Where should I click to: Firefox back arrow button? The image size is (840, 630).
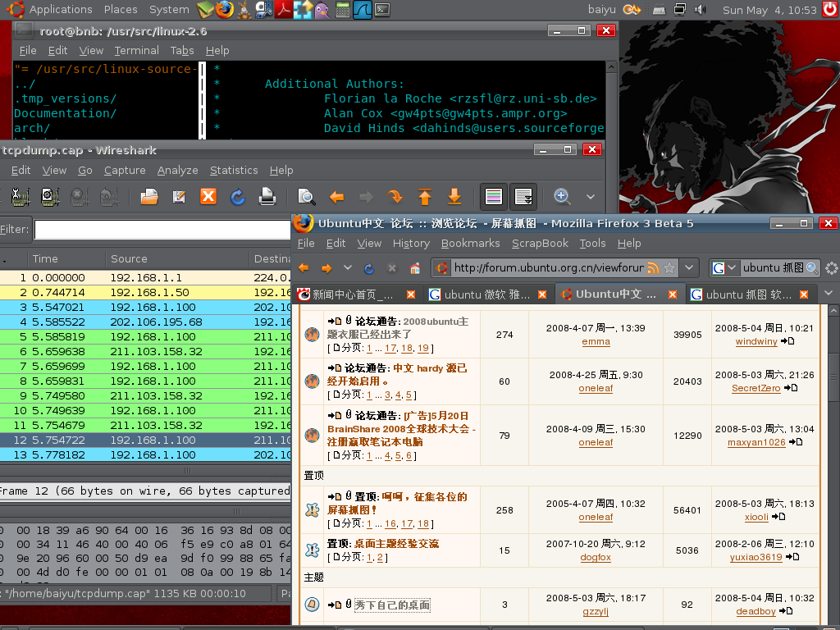coord(304,268)
